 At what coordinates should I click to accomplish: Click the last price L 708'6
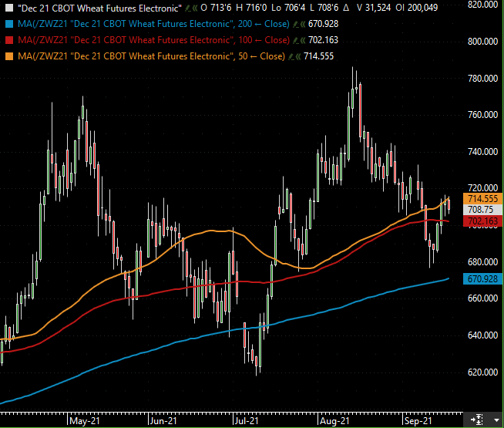(324, 8)
